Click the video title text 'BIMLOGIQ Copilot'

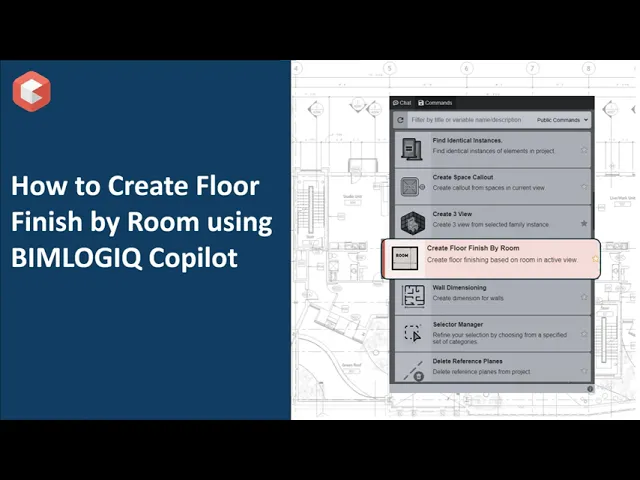point(124,258)
